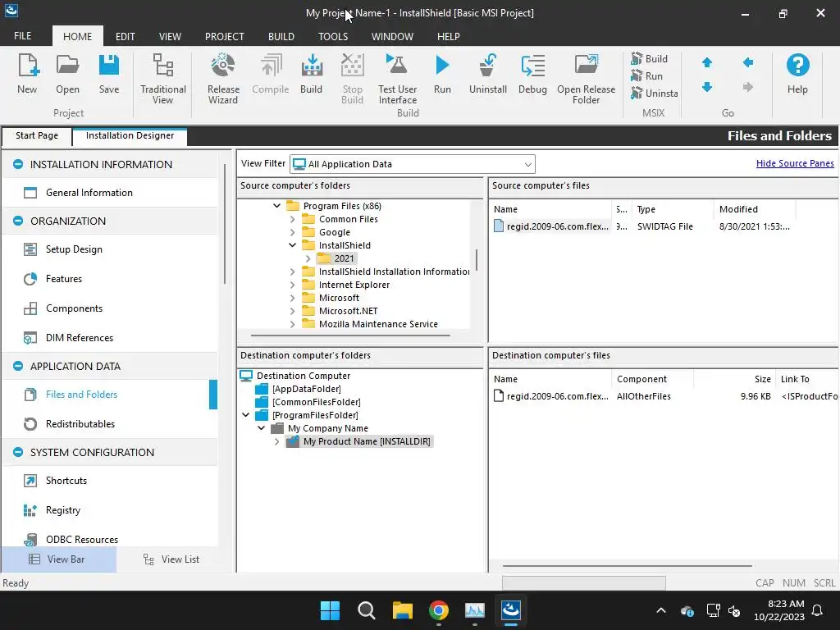Click the source folders horizontal scrollbar
The height and width of the screenshot is (630, 840).
click(x=350, y=336)
